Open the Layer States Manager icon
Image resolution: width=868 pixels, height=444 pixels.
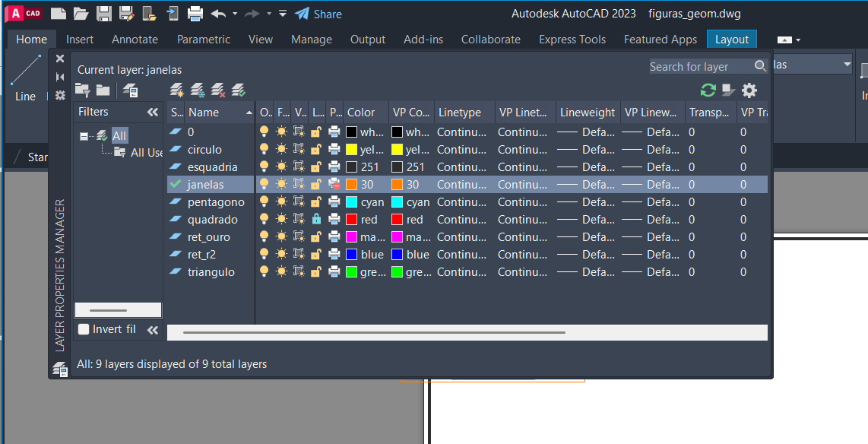coord(130,90)
